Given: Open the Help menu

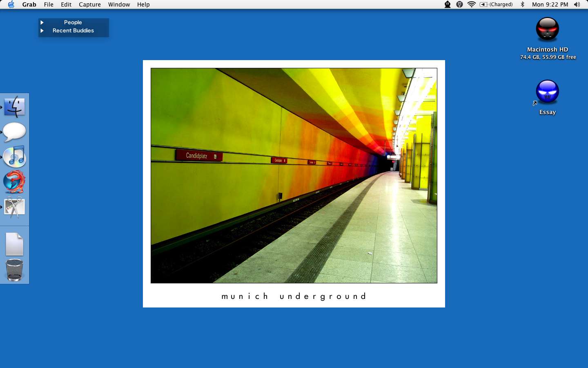Looking at the screenshot, I should tap(143, 4).
